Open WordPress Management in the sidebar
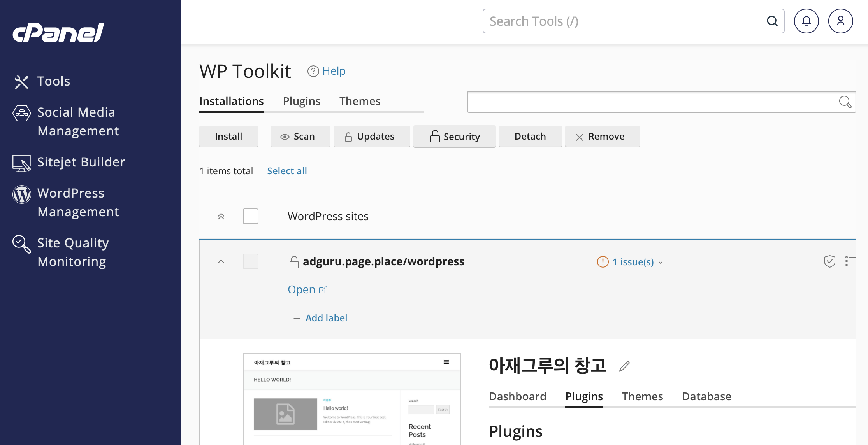The height and width of the screenshot is (445, 868). click(x=66, y=202)
